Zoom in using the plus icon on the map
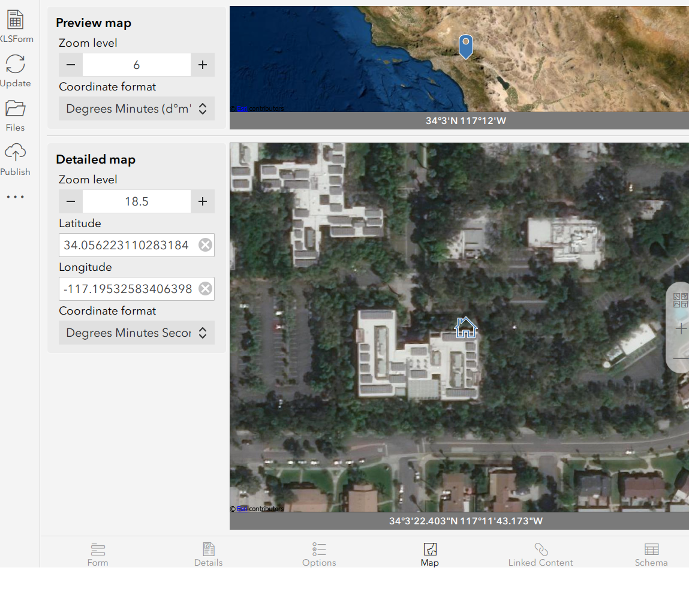Screen dimensions: 689x616 pyautogui.click(x=681, y=328)
